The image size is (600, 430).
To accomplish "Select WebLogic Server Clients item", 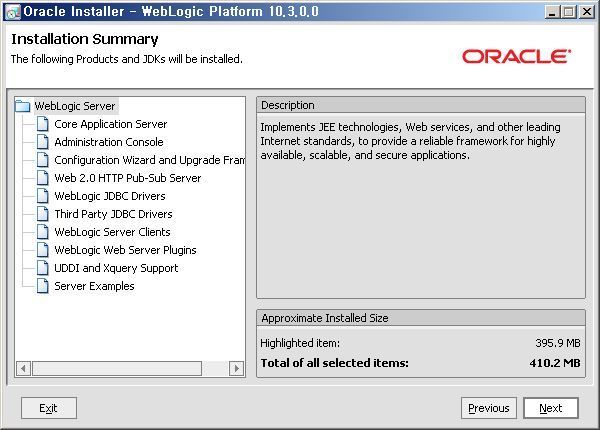I will coord(112,232).
